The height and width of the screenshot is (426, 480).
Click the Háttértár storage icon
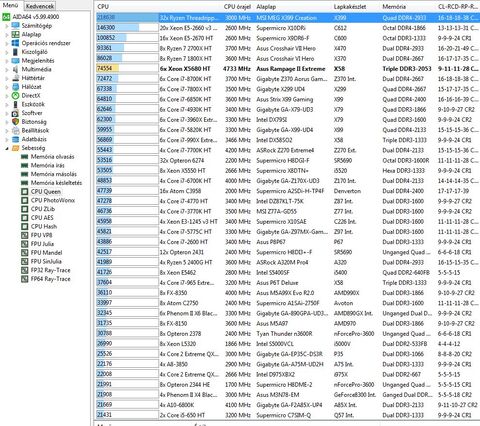(x=15, y=78)
